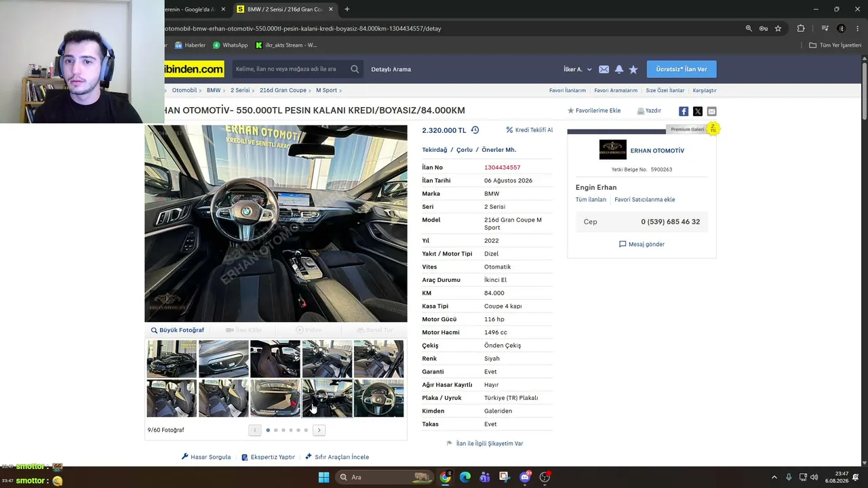Open the Snipping Tool icon in the taskbar
This screenshot has width=868, height=488.
(505, 477)
